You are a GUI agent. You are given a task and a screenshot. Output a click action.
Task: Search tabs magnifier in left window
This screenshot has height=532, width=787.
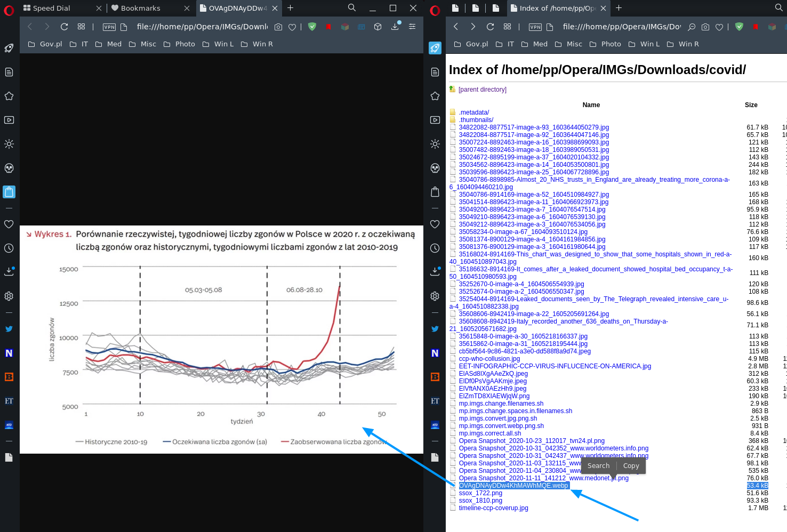[352, 7]
